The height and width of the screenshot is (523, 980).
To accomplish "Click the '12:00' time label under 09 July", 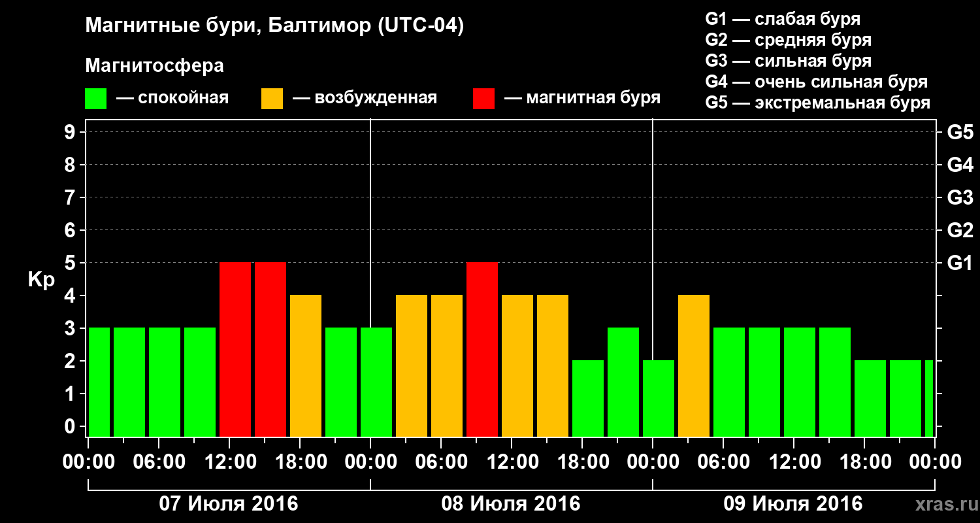I will (794, 462).
